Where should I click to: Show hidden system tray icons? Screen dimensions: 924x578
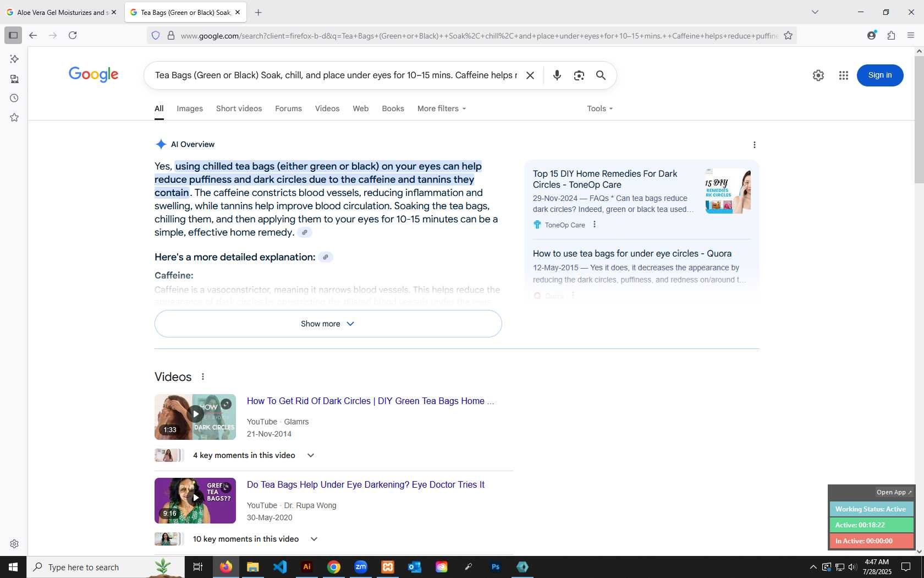813,567
